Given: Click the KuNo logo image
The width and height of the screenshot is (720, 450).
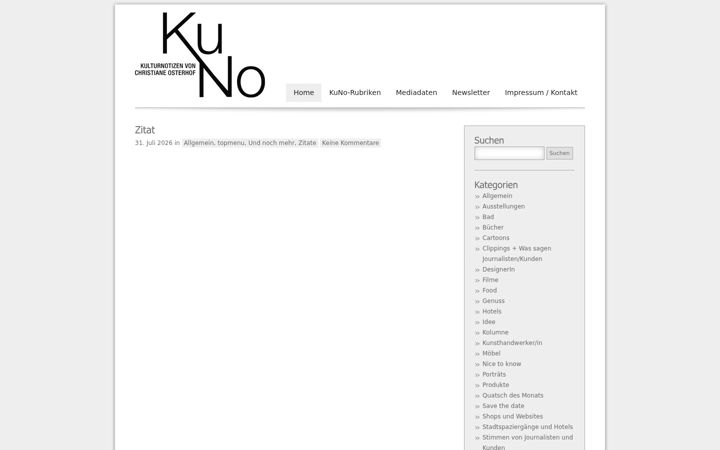Looking at the screenshot, I should tap(200, 55).
